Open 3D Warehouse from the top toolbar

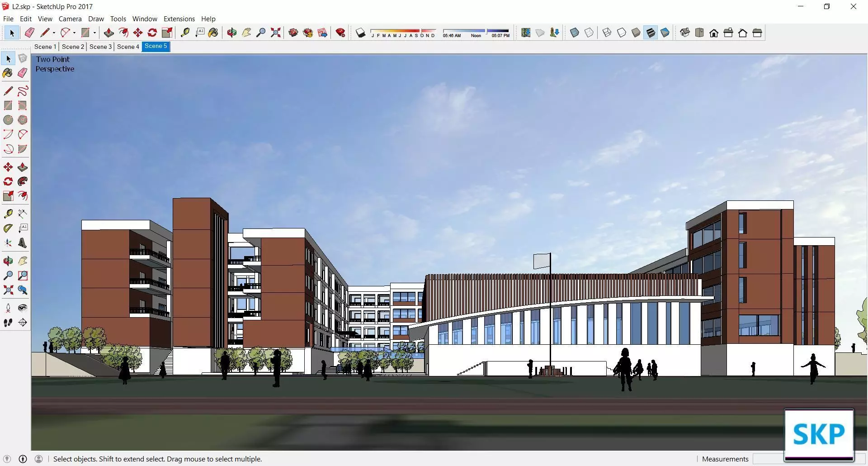click(x=293, y=33)
